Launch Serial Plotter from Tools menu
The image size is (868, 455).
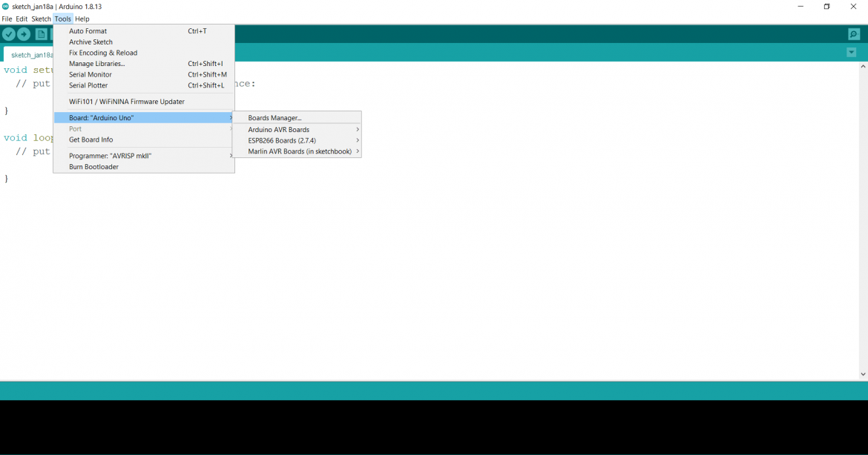click(88, 85)
